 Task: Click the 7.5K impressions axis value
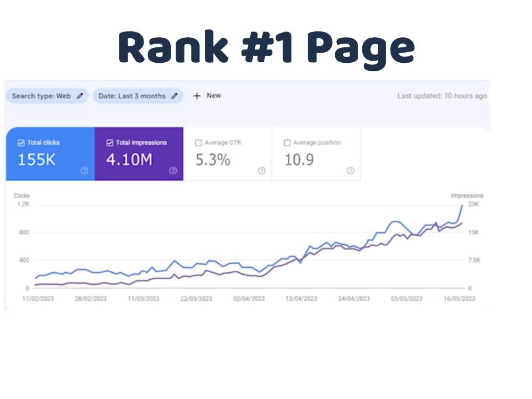click(x=475, y=260)
